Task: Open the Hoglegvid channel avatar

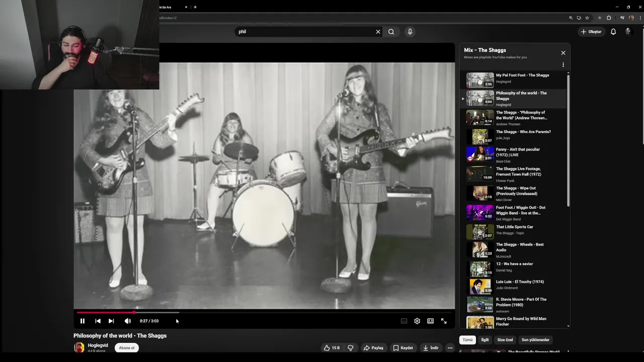Action: point(79,347)
